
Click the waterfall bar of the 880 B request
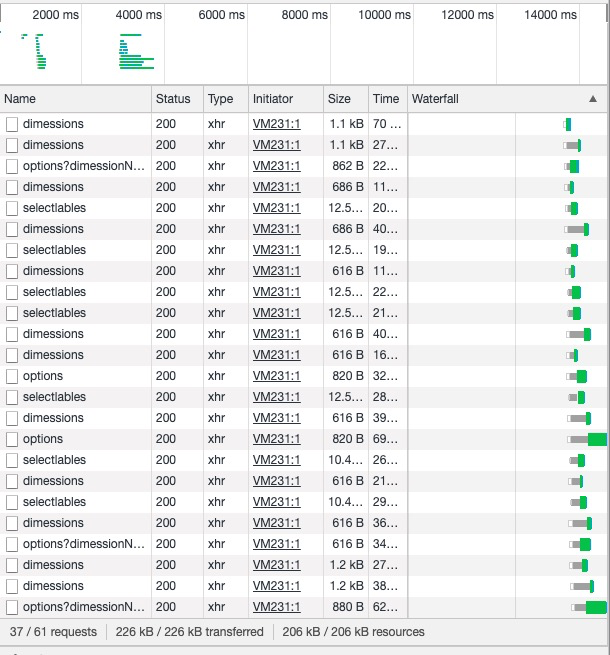(594, 607)
